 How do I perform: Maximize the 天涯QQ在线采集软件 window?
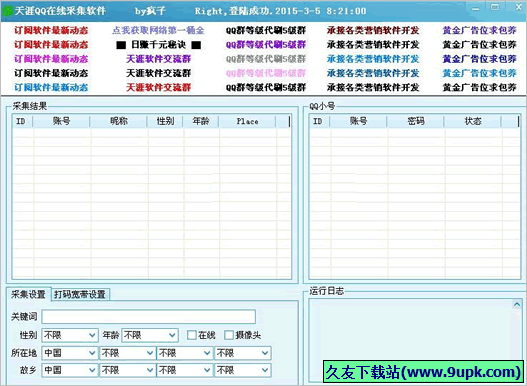pos(495,7)
